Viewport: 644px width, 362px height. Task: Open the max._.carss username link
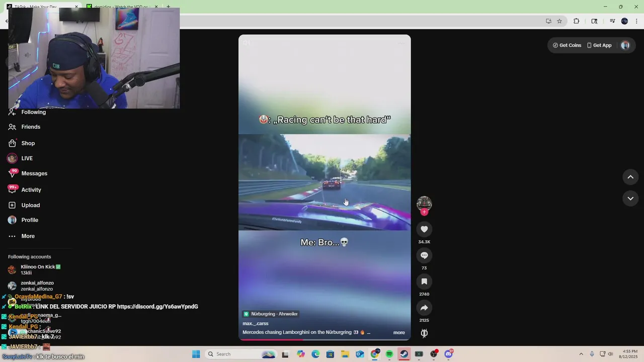[256, 323]
